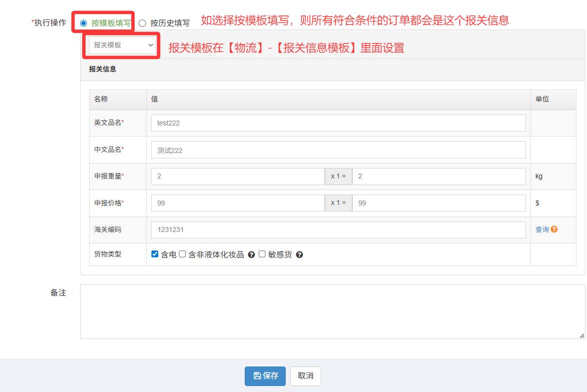The width and height of the screenshot is (587, 392).
Task: Click into the 中文品名 text field
Action: point(338,150)
